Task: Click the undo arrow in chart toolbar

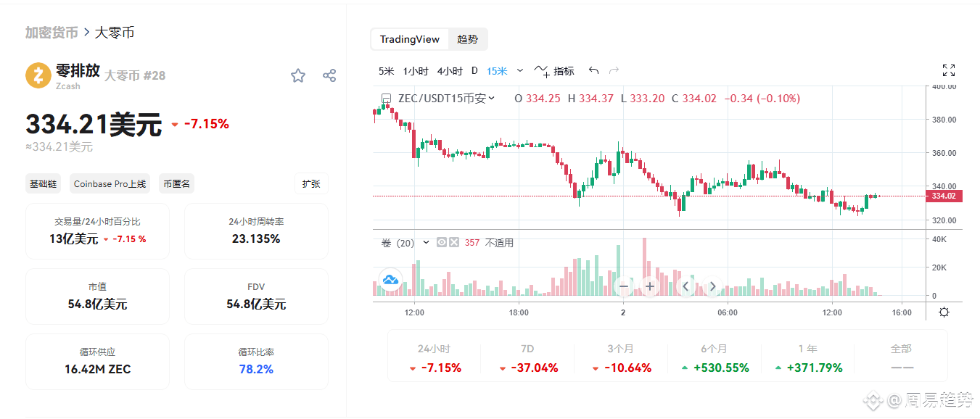Action: point(593,70)
